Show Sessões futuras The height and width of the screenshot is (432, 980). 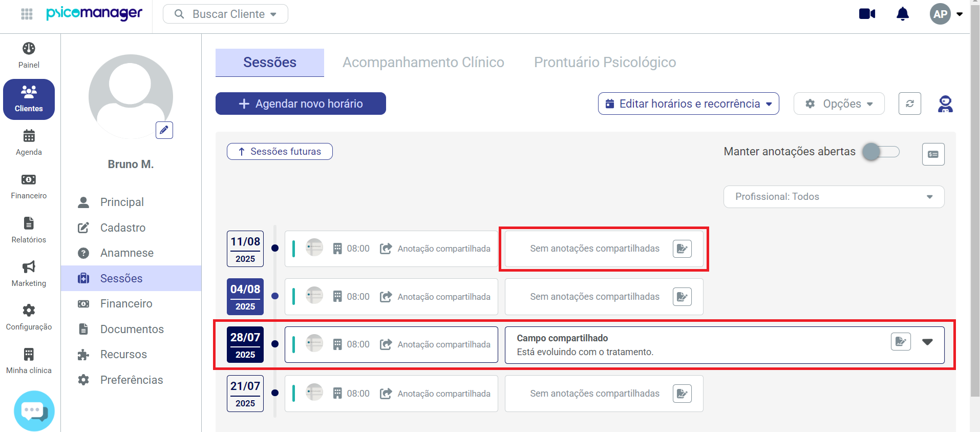click(x=280, y=152)
